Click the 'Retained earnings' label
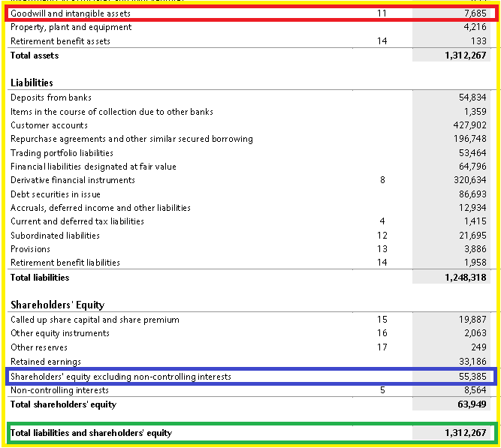501x448 pixels. pyautogui.click(x=46, y=362)
